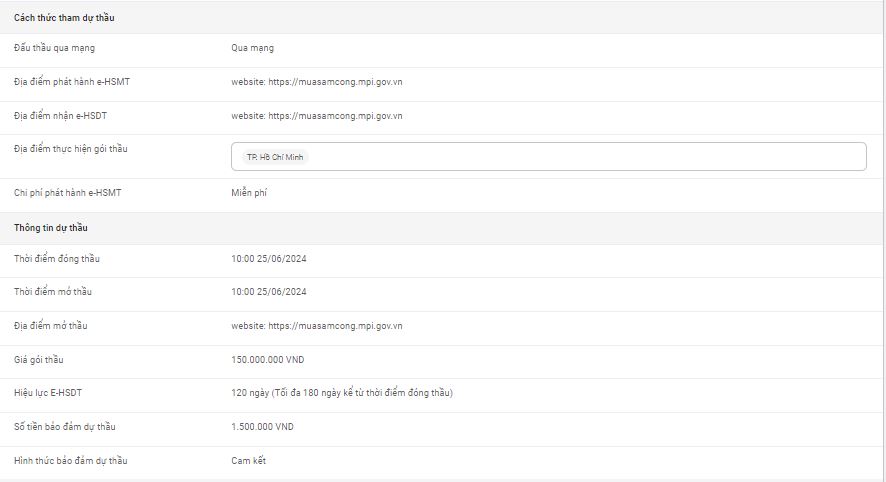
Task: Click the 'Hiệu lực E-HSDT' label
Action: pyautogui.click(x=48, y=393)
